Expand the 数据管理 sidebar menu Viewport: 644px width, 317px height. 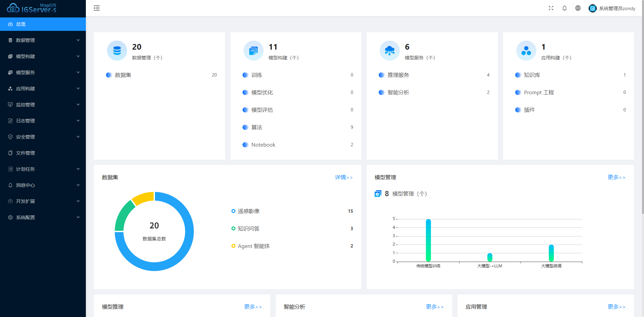(43, 40)
